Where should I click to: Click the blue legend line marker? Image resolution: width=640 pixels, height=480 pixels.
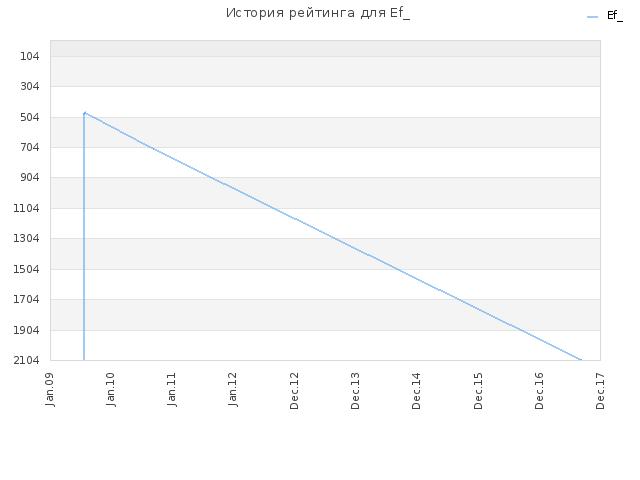click(x=592, y=17)
